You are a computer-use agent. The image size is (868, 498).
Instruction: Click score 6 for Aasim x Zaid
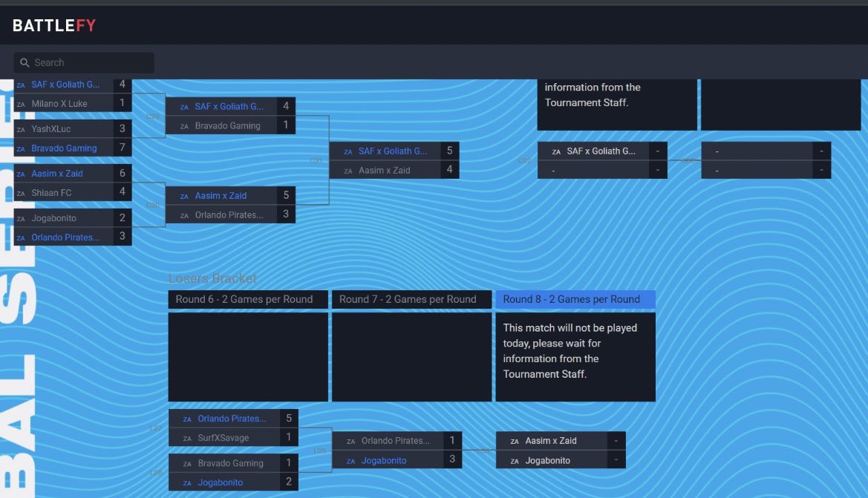coord(123,173)
